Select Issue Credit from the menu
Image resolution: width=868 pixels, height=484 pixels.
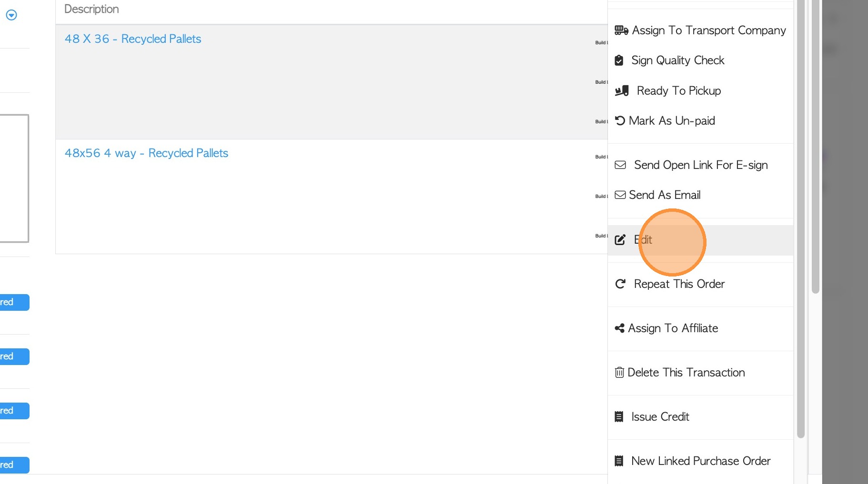[660, 417]
